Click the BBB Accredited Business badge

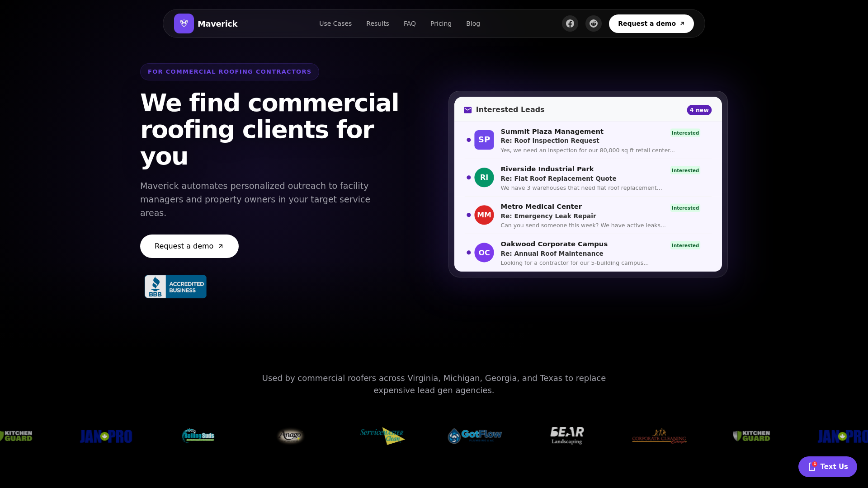coord(175,286)
